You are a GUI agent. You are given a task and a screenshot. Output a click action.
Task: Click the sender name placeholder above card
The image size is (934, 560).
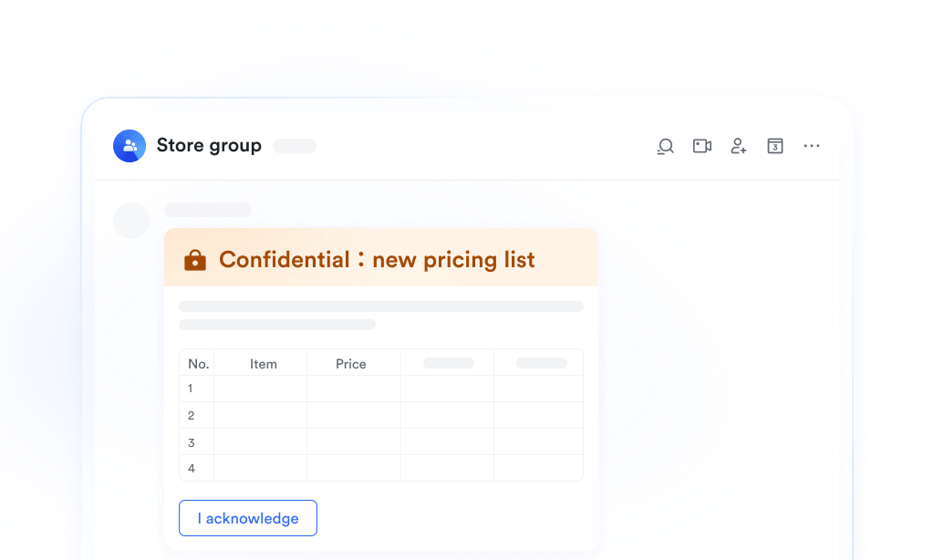208,210
